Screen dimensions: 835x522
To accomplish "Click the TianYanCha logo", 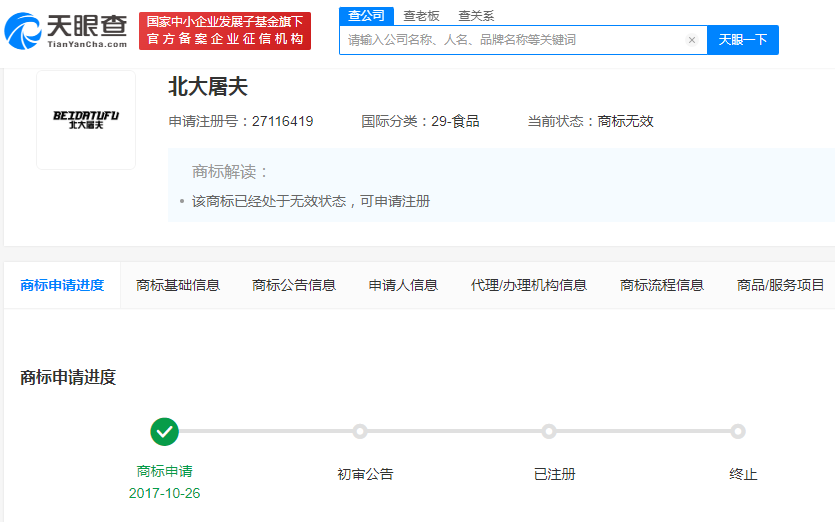I will click(x=66, y=31).
